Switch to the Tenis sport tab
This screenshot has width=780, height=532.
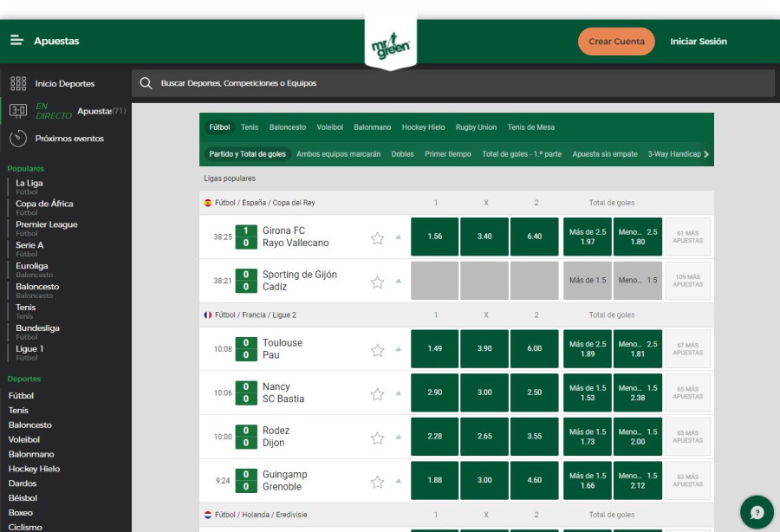(x=250, y=127)
